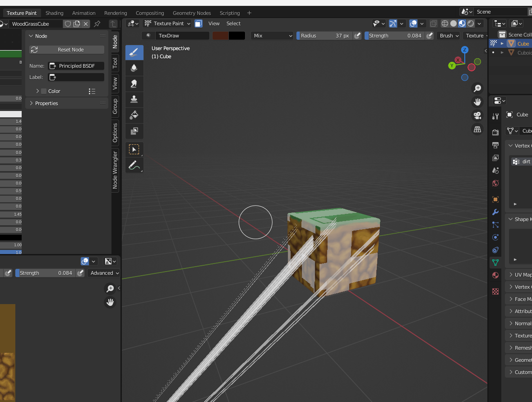Switch viewport to wireframe shading mode

tap(444, 23)
